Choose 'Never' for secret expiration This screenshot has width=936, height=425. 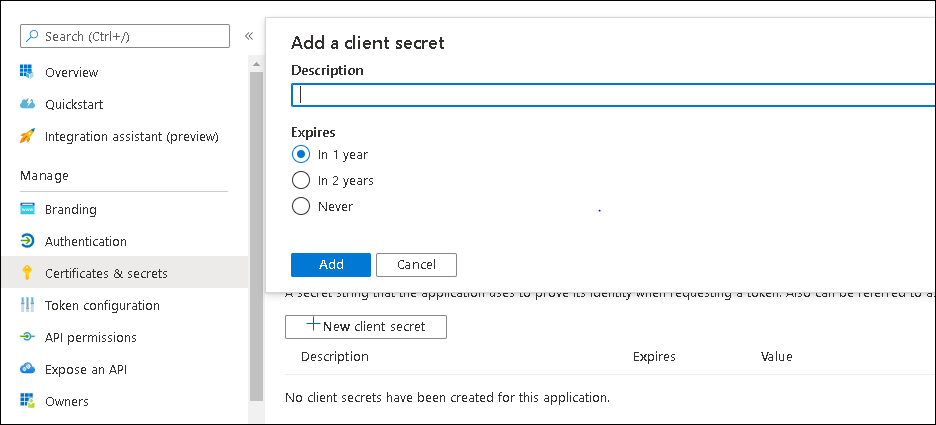(x=300, y=207)
